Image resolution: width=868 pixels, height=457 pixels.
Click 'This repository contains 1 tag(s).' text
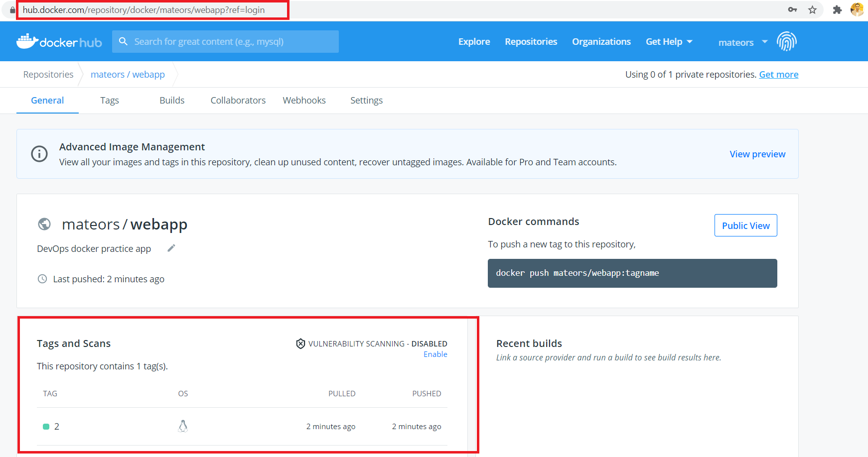pos(102,366)
